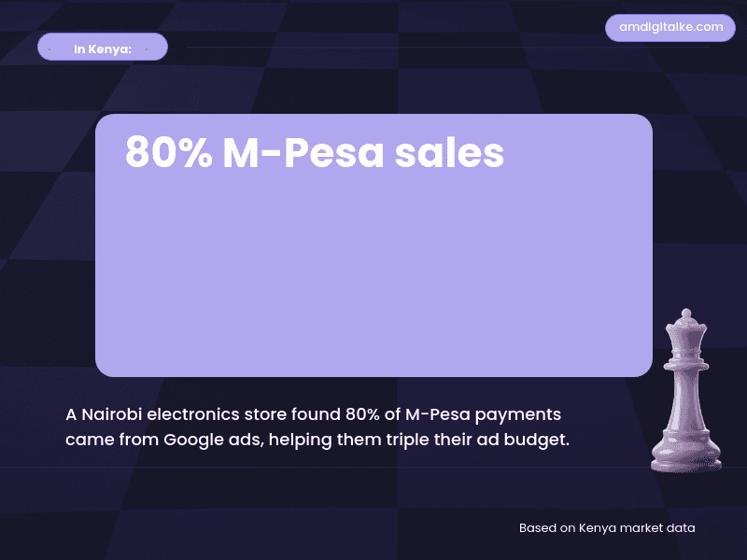The image size is (747, 560).
Task: Click the "Based on Kenya market data" footnote
Action: coord(607,528)
